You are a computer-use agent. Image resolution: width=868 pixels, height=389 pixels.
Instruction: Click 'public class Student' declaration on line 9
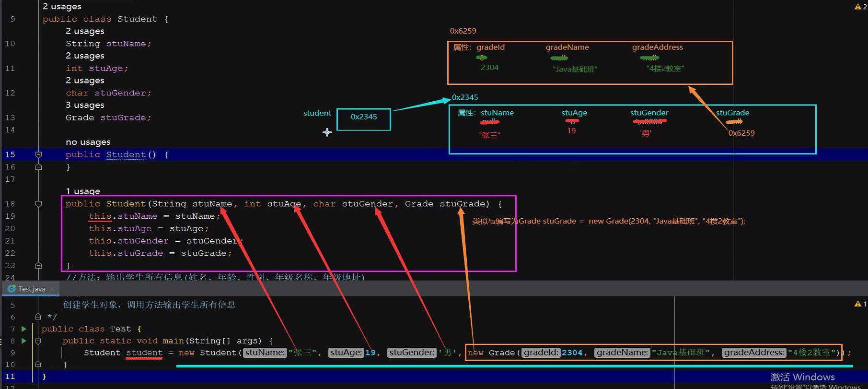coord(100,19)
